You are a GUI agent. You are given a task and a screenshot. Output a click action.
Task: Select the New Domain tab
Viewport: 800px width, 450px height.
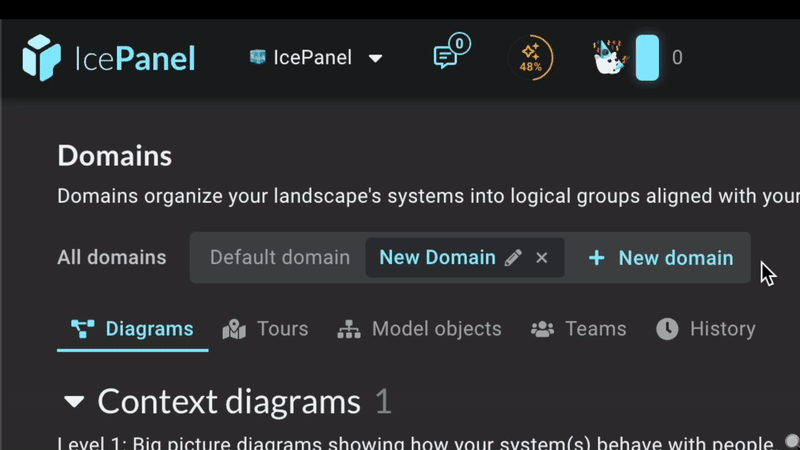tap(437, 258)
